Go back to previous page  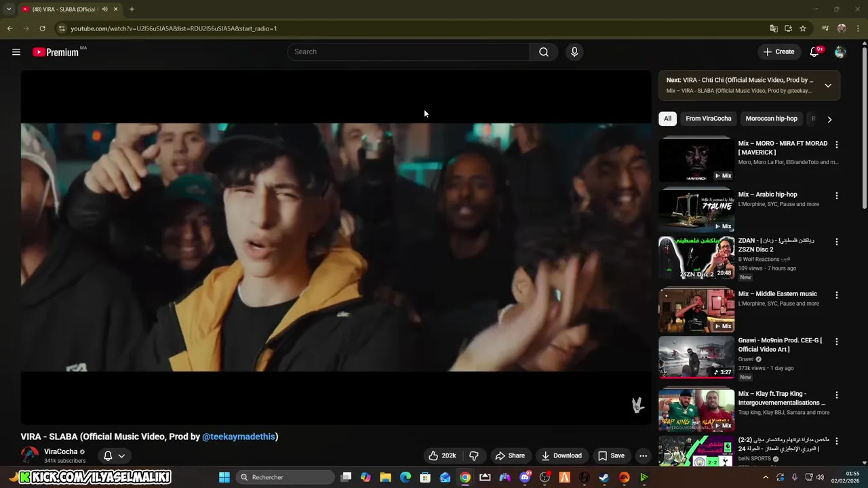point(9,28)
